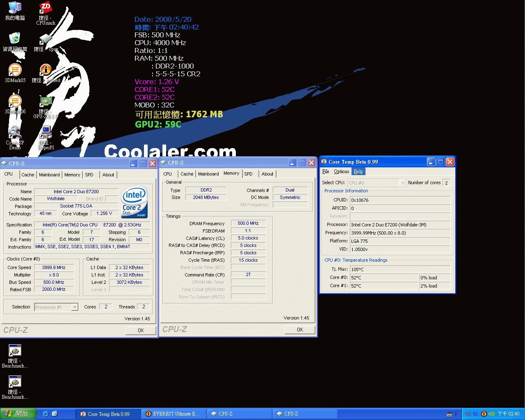Click the right CPU-Z window title icon
Image resolution: width=525 pixels, height=420 pixels.
click(163, 162)
